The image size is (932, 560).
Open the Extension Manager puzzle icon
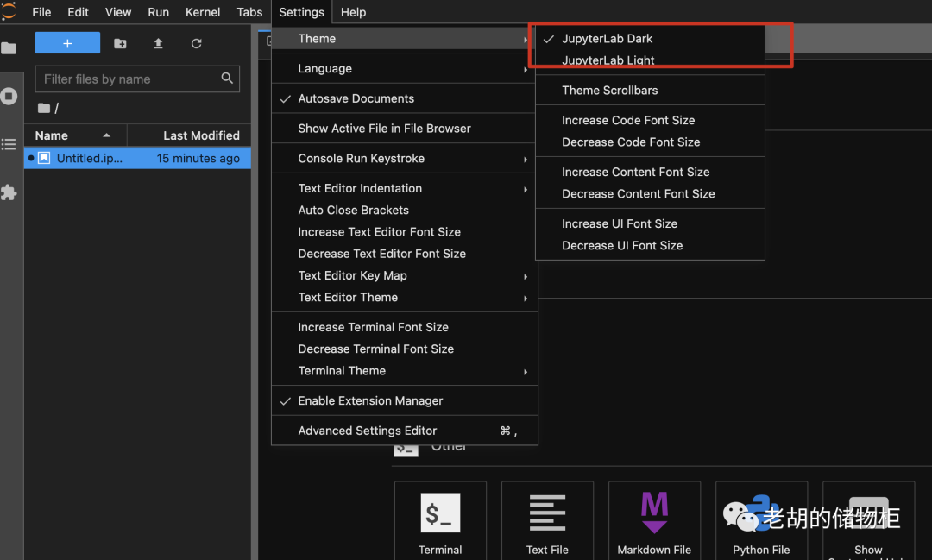[x=9, y=192]
